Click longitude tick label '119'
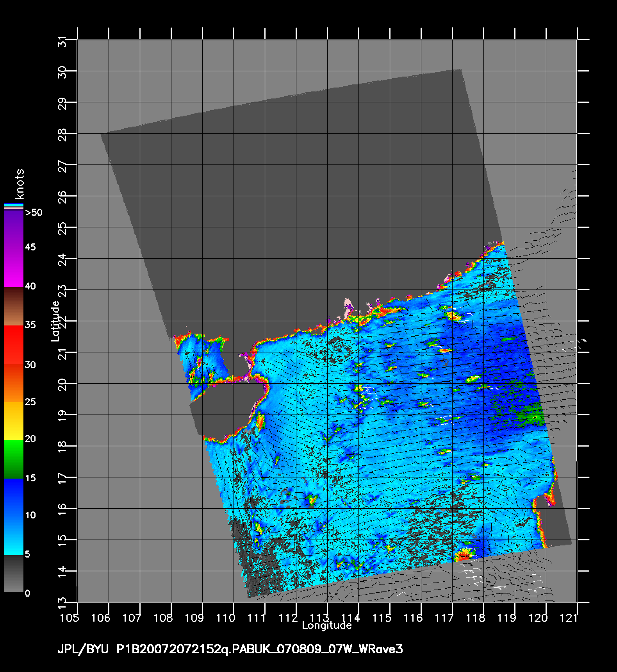The image size is (617, 672). [x=507, y=618]
